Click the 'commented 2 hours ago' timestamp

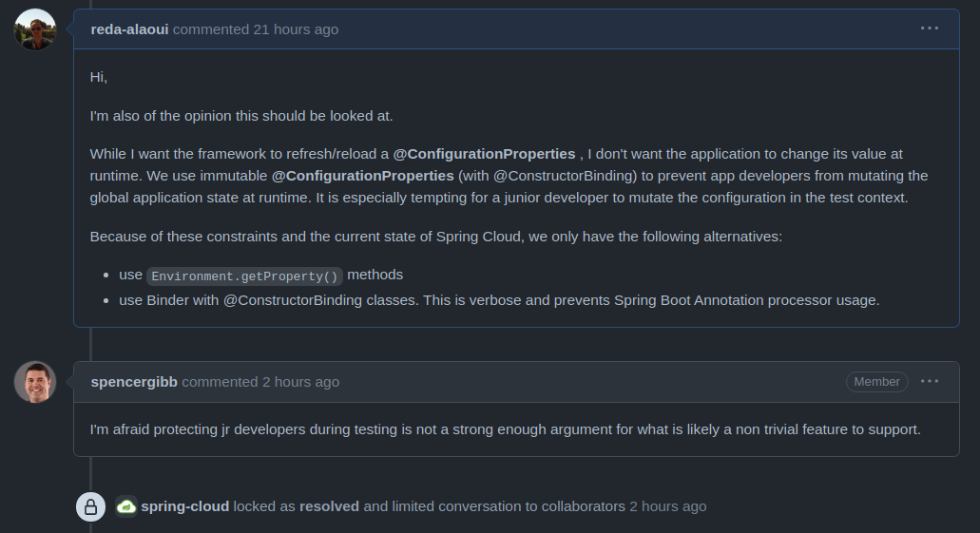[x=260, y=382]
